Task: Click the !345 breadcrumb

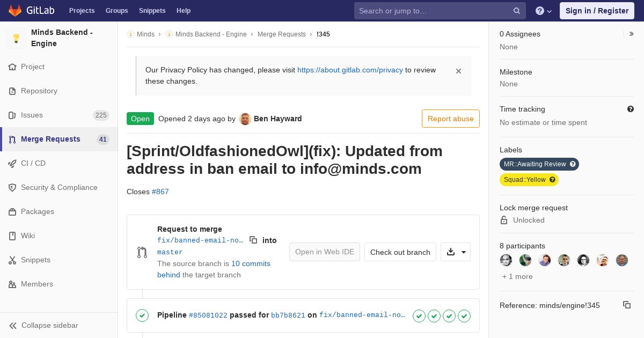Action: pyautogui.click(x=323, y=34)
